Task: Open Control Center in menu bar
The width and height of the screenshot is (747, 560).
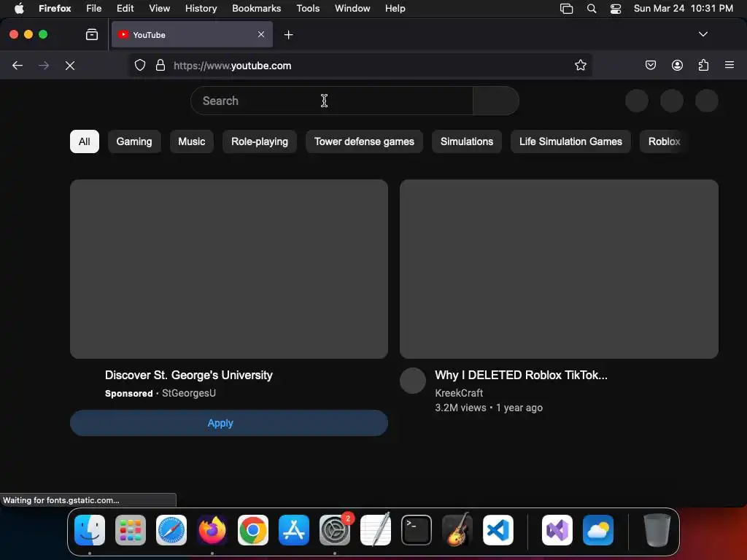Action: (x=616, y=9)
